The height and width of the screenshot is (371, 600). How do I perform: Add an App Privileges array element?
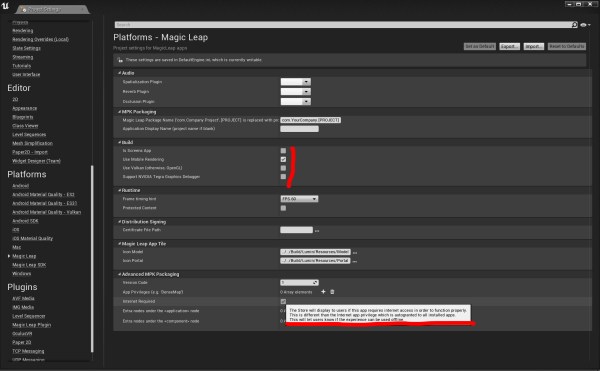[323, 292]
